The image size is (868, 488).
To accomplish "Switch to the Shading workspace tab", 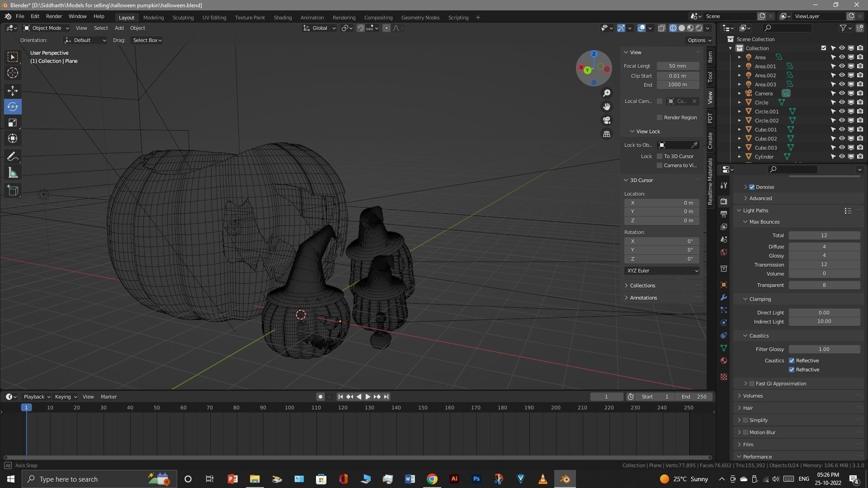I will pyautogui.click(x=283, y=18).
